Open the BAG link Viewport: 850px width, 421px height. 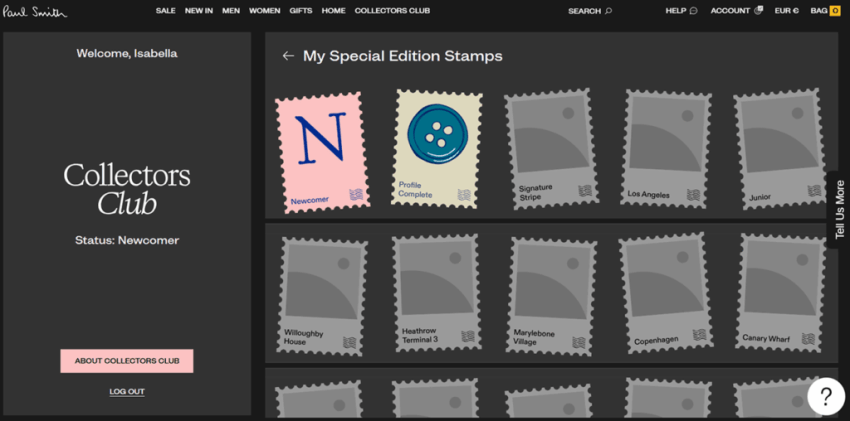click(819, 11)
